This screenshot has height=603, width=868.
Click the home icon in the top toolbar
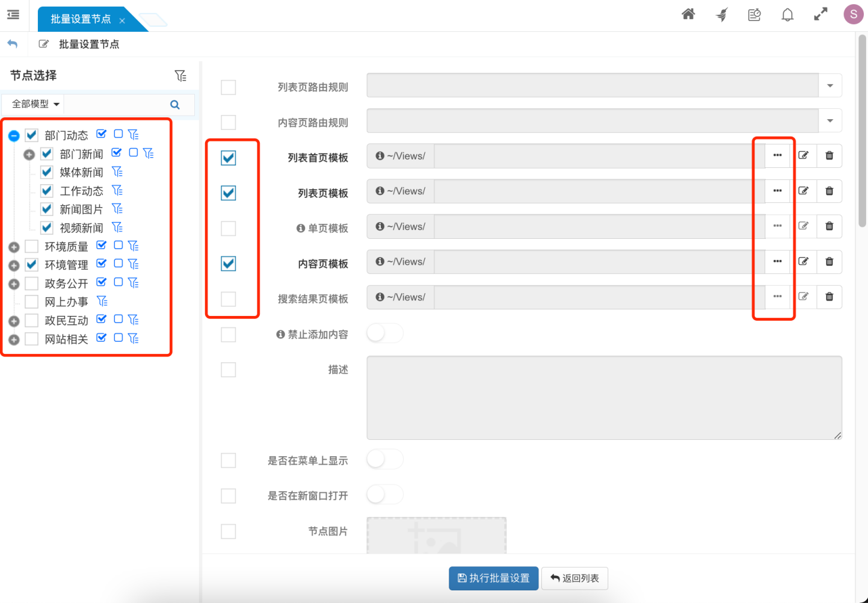coord(688,14)
